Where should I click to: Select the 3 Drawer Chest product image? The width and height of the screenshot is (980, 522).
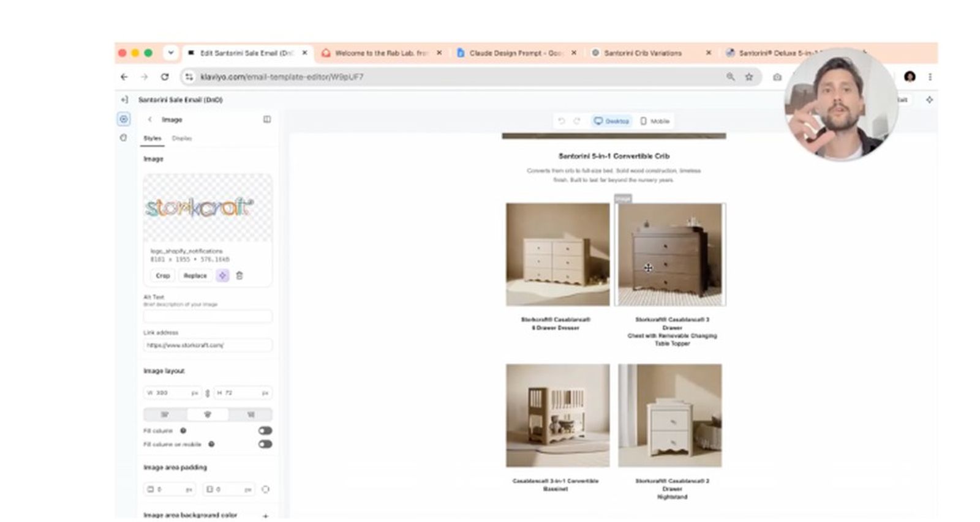(670, 255)
